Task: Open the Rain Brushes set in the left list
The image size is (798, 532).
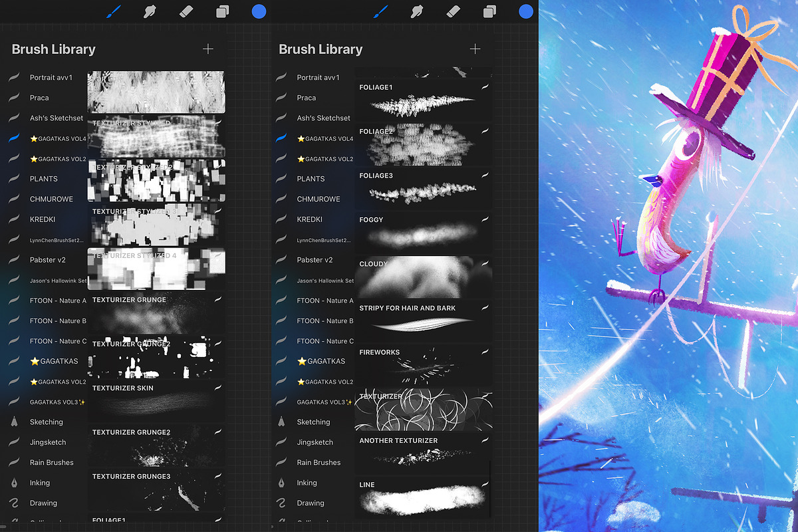Action: (x=52, y=462)
